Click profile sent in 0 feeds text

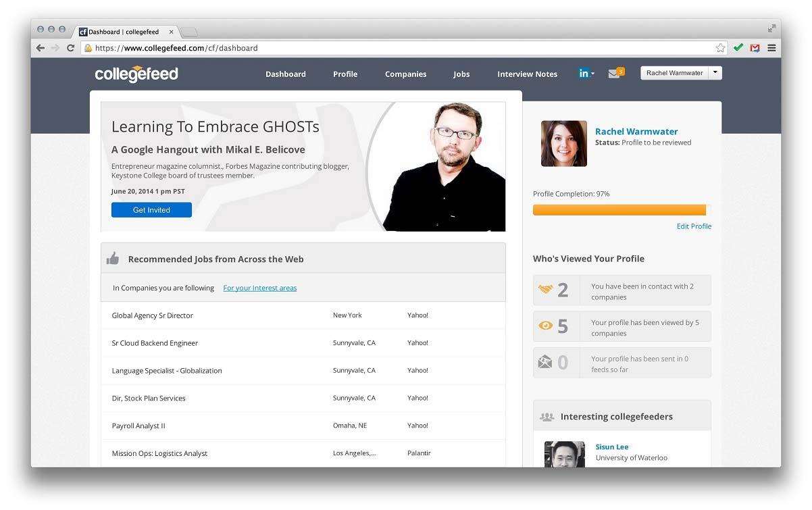640,364
